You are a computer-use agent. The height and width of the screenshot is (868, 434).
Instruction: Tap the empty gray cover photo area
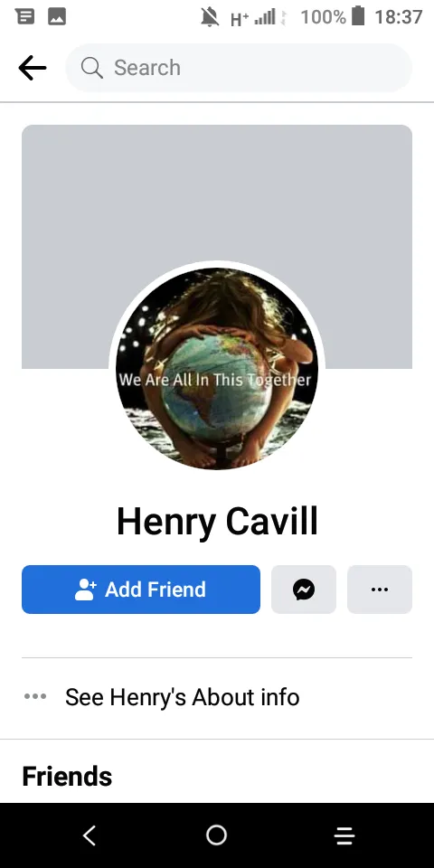pyautogui.click(x=217, y=193)
